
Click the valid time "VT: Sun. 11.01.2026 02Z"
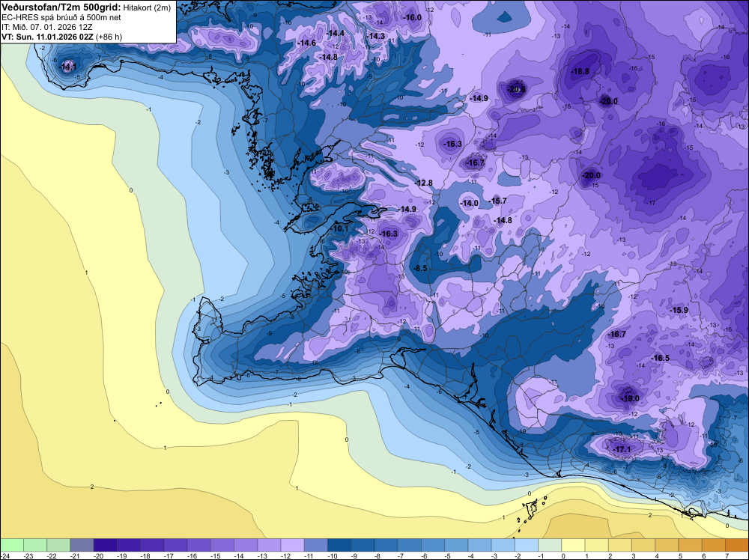coord(48,37)
